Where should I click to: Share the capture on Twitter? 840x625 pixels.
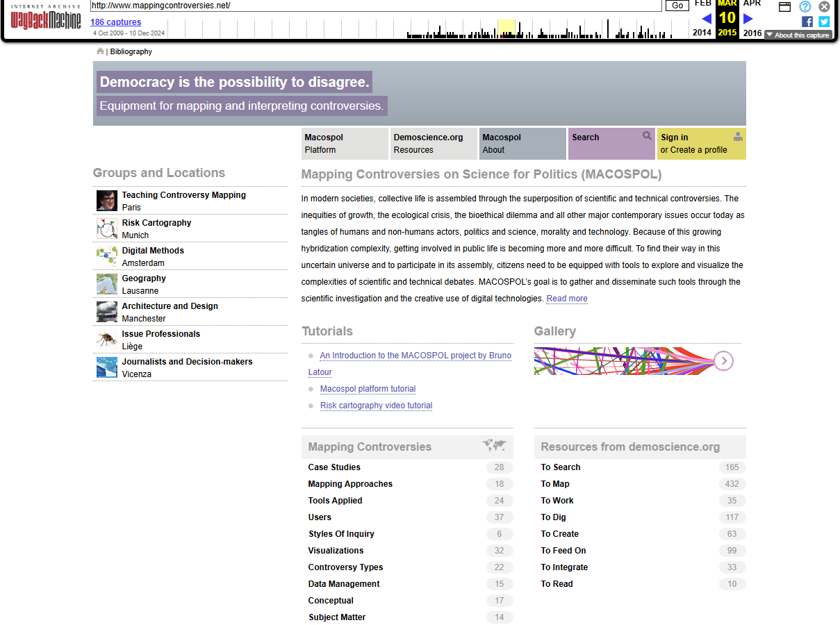click(824, 22)
